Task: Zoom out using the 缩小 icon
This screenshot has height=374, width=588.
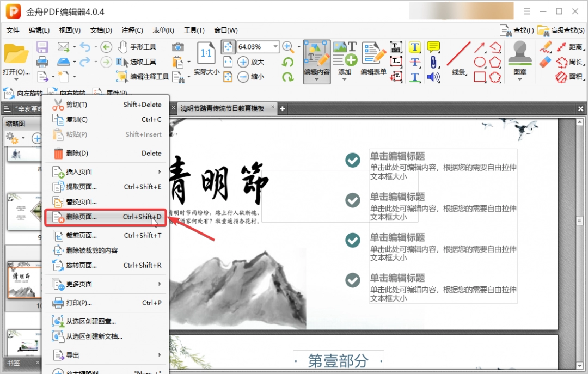Action: point(243,77)
